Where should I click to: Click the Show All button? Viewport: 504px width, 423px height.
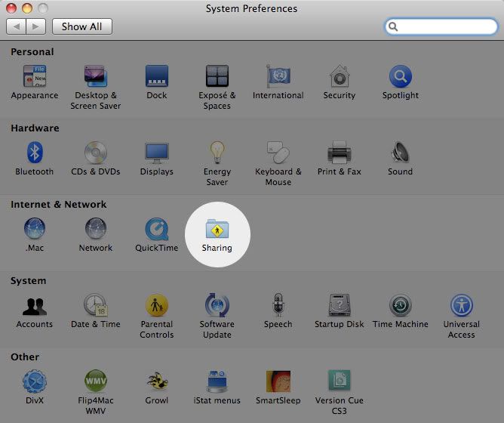click(82, 26)
